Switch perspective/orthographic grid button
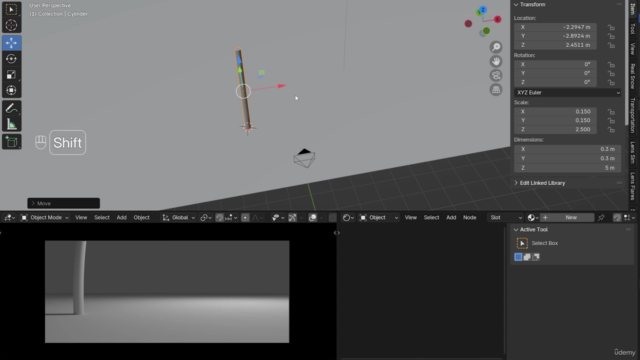 click(x=496, y=90)
